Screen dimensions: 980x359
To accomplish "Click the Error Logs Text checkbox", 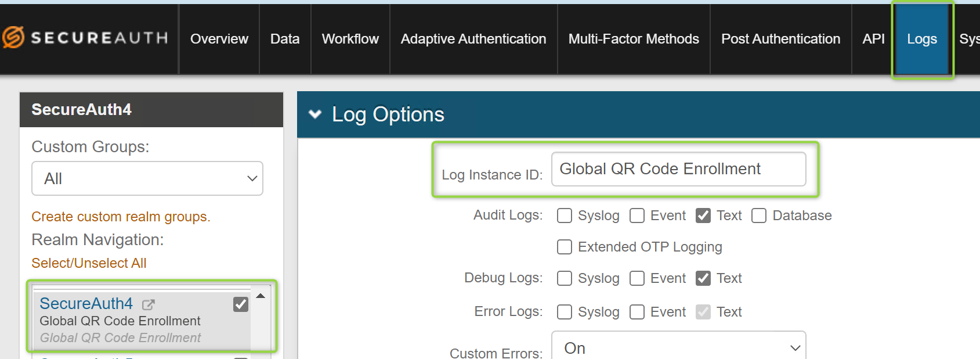I will point(703,312).
